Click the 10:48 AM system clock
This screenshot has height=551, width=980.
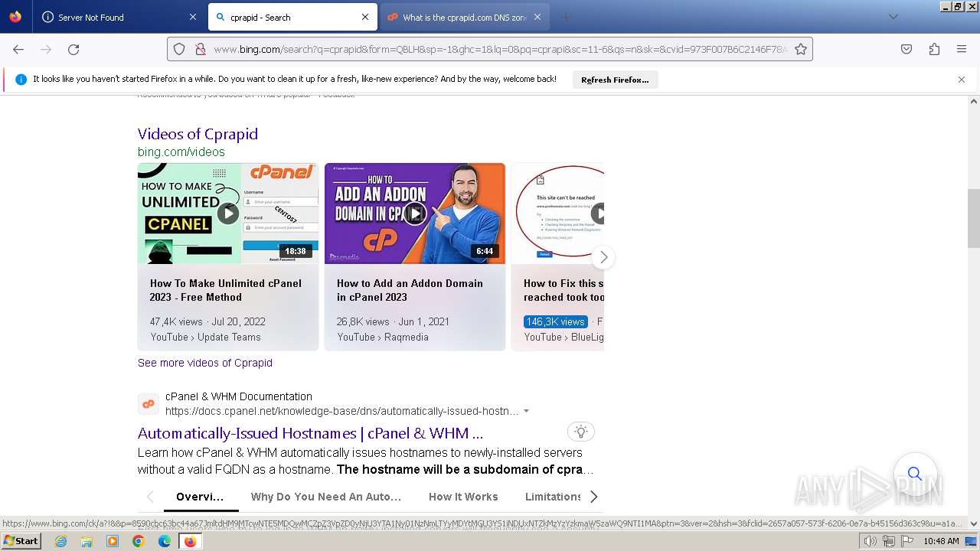click(941, 541)
